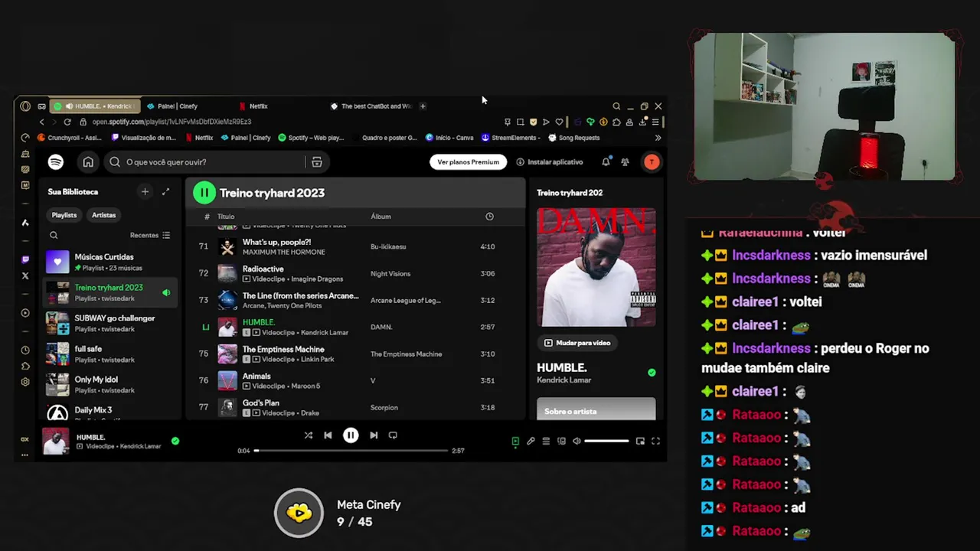Open the Spotify logo home link
Viewport: 980px width, 551px height.
pyautogui.click(x=55, y=162)
